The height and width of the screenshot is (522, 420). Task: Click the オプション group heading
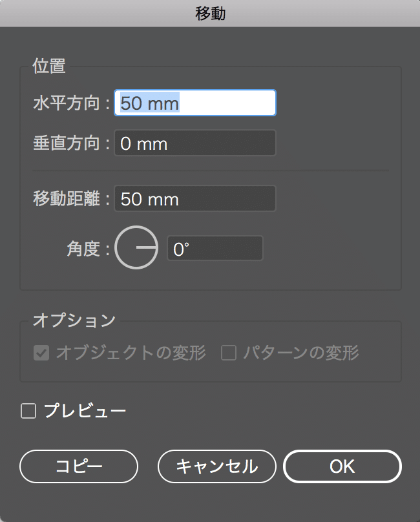(x=74, y=320)
